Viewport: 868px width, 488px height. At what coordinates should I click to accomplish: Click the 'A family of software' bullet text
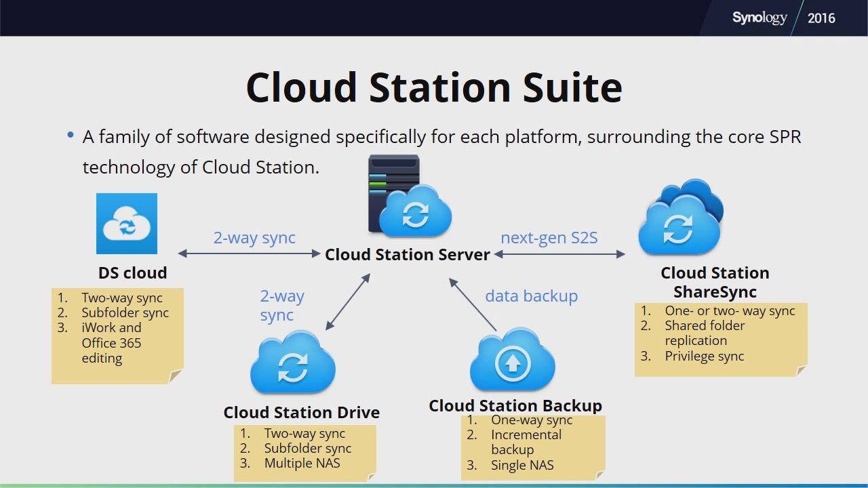click(x=441, y=152)
